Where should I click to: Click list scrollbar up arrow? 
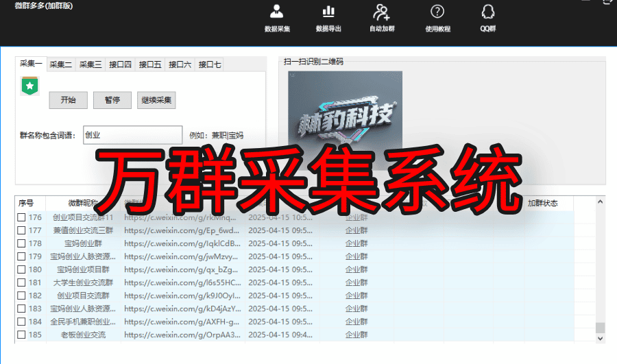pyautogui.click(x=601, y=202)
